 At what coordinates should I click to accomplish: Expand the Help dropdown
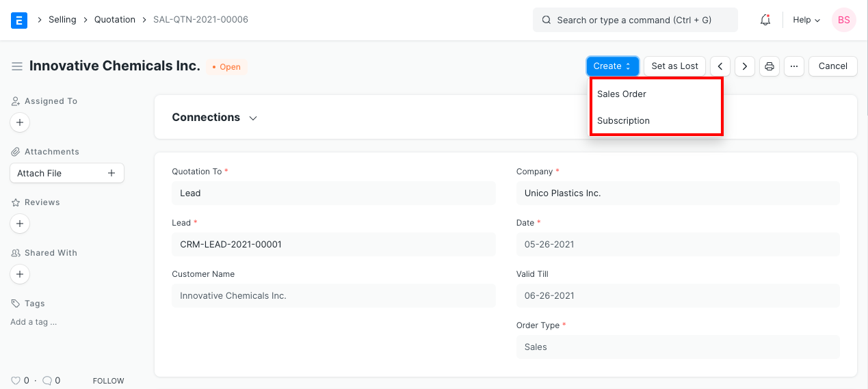[x=806, y=20]
